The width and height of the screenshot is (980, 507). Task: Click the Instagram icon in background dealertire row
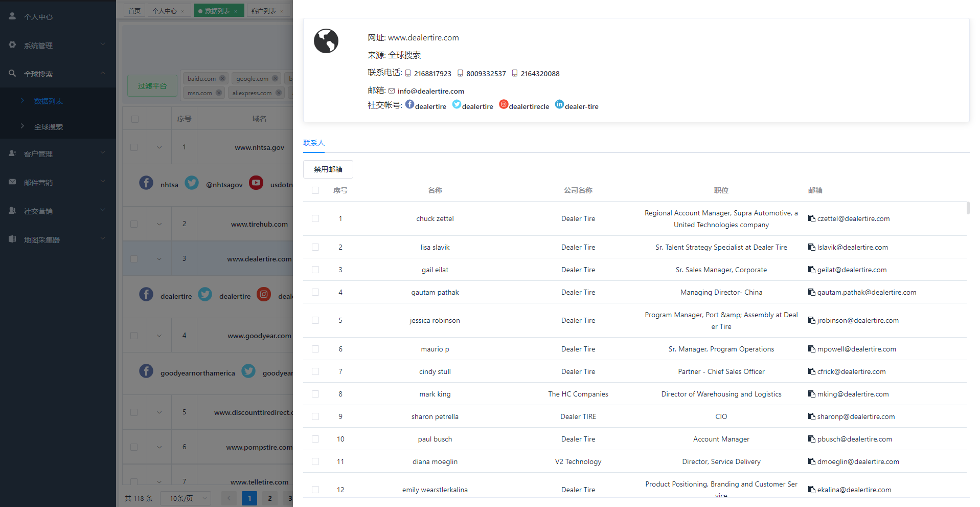[x=264, y=294]
